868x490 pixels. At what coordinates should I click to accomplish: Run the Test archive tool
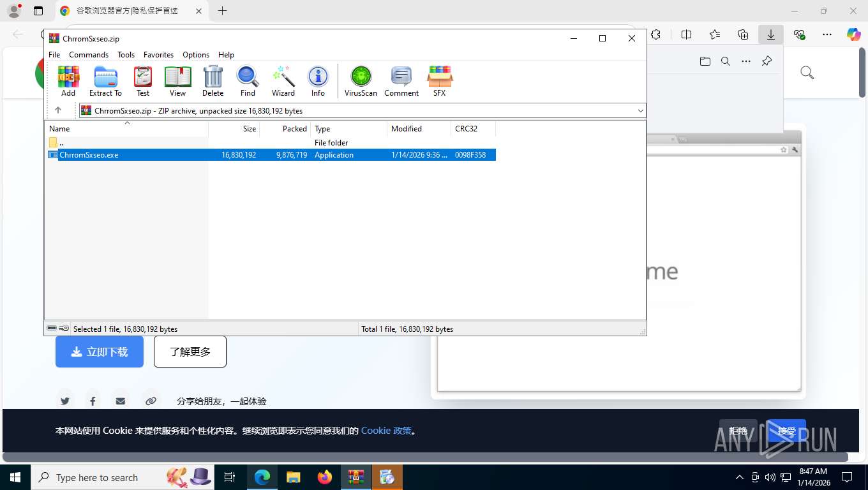[x=143, y=81]
